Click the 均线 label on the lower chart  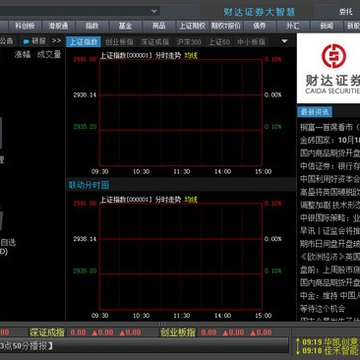pyautogui.click(x=191, y=199)
